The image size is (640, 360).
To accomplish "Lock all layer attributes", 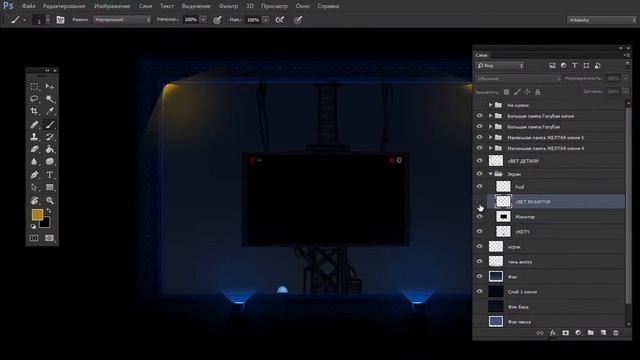I will [538, 92].
